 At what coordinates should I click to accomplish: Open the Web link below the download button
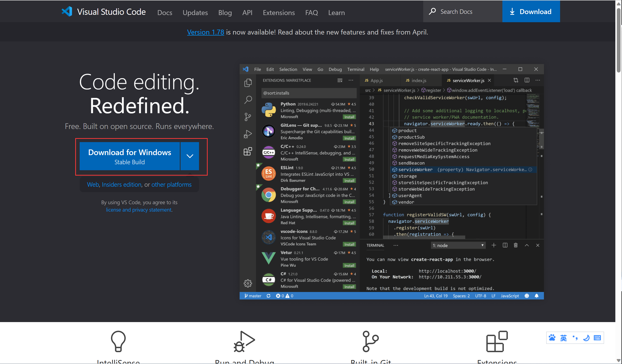coord(93,185)
